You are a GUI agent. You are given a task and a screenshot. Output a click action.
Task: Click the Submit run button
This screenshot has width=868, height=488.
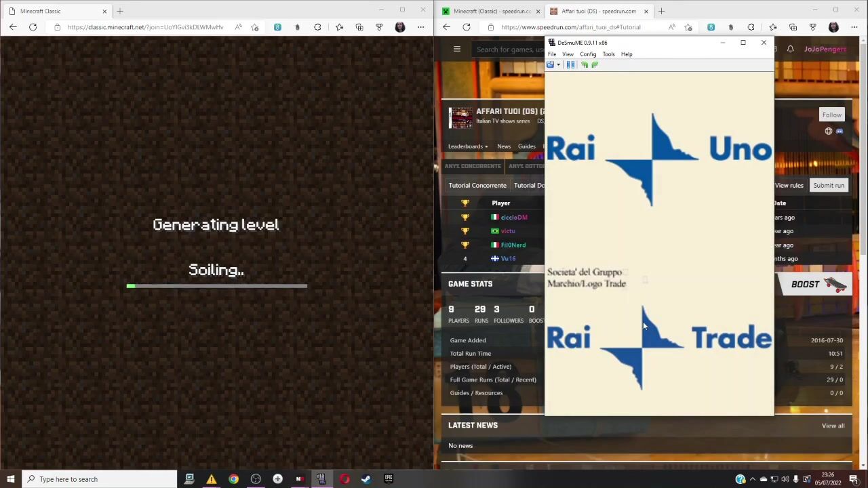[829, 185]
